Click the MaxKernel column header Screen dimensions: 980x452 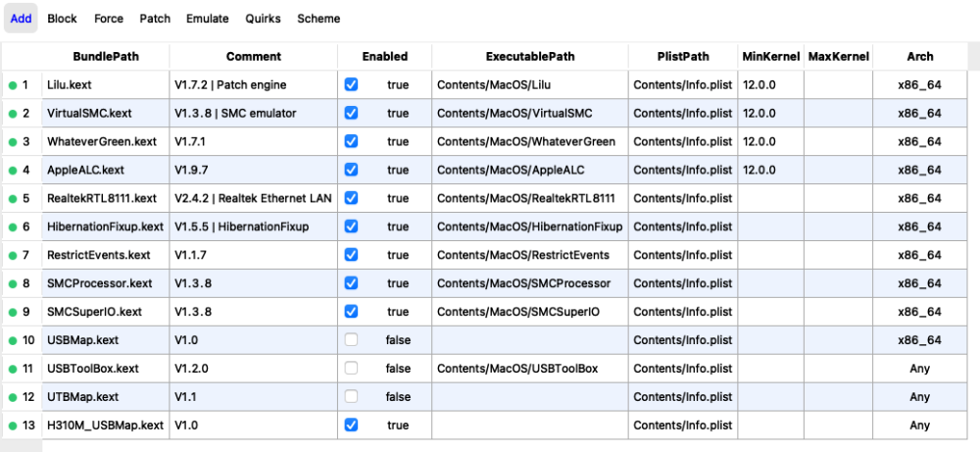click(x=838, y=56)
